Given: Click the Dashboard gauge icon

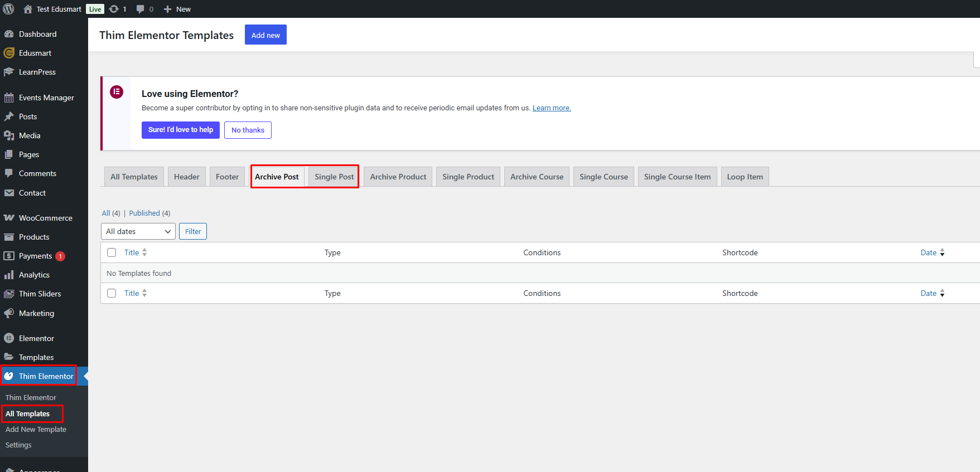Looking at the screenshot, I should point(9,34).
